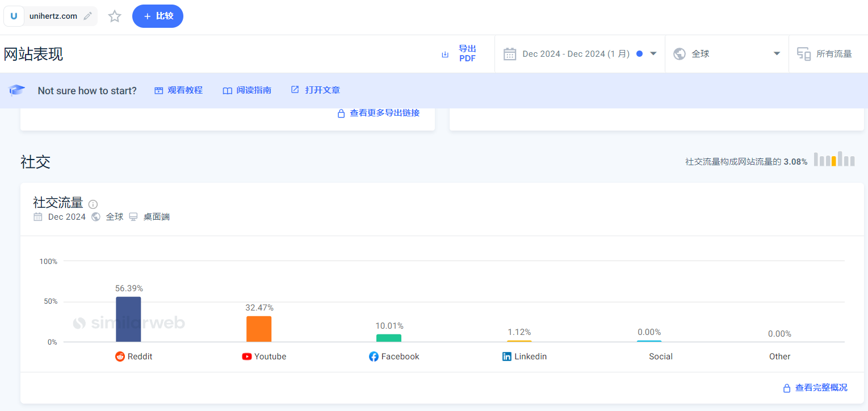This screenshot has height=411, width=868.
Task: Star unihertz.com as a favorite
Action: [x=115, y=16]
